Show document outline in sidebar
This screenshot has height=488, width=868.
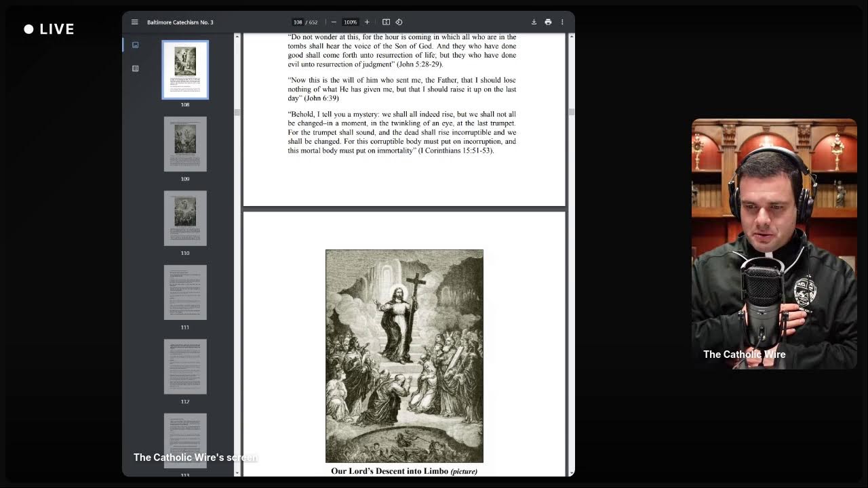click(135, 68)
